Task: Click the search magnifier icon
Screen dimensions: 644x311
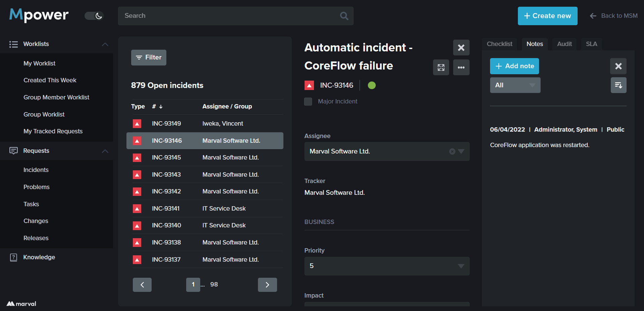Action: click(x=344, y=16)
